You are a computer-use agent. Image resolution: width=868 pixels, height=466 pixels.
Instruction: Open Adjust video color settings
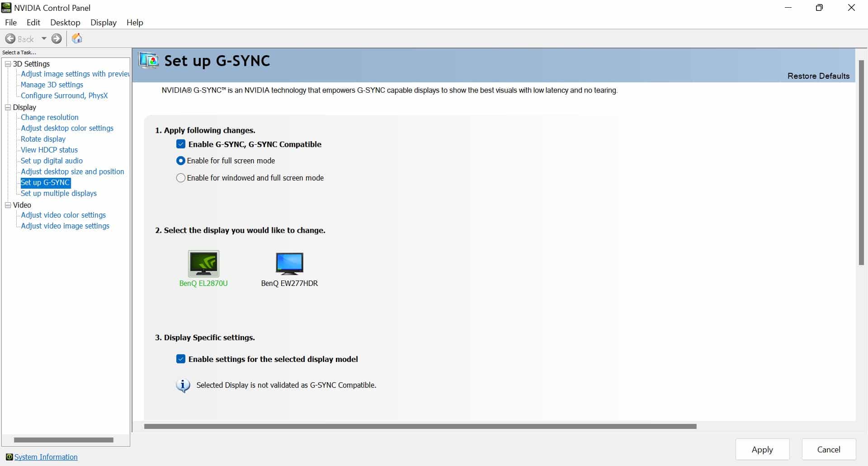click(63, 215)
